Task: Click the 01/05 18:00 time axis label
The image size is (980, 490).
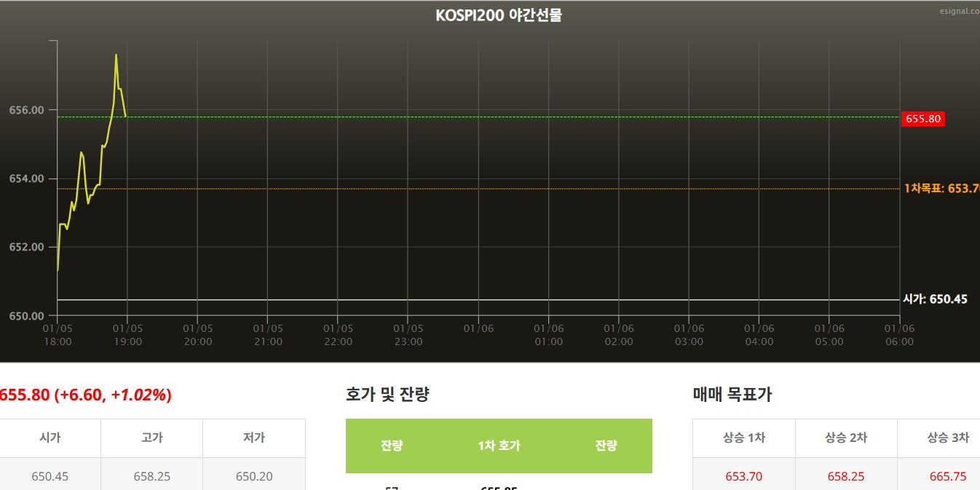Action: (58, 335)
